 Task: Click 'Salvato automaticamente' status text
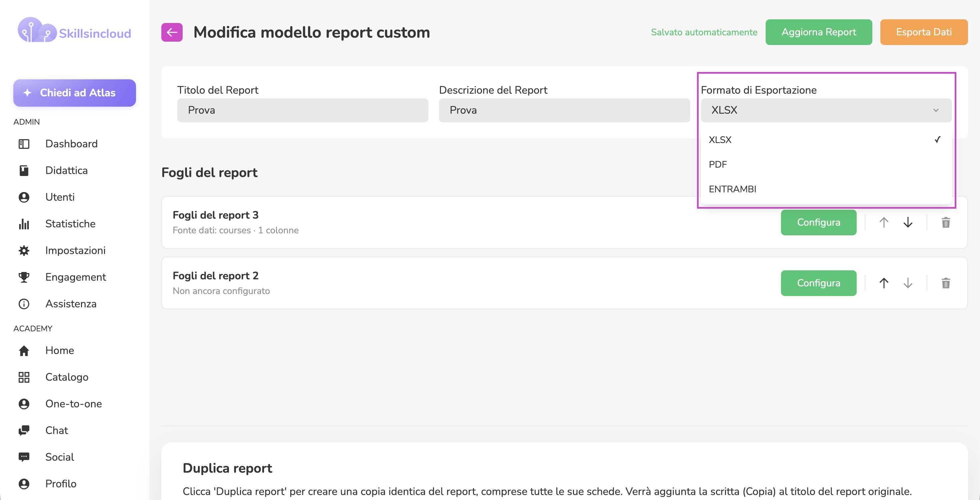pos(704,32)
